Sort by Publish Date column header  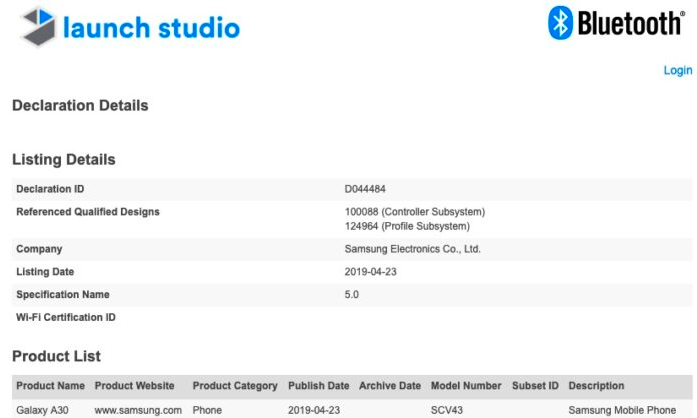[x=318, y=386]
